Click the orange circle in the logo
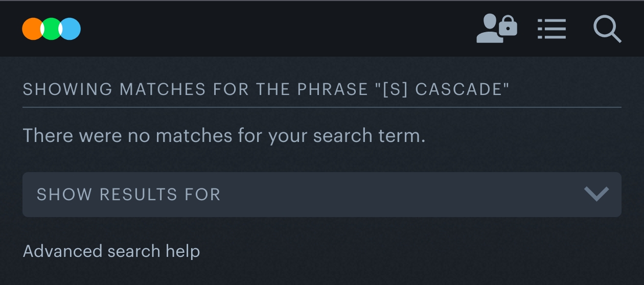 pos(32,29)
